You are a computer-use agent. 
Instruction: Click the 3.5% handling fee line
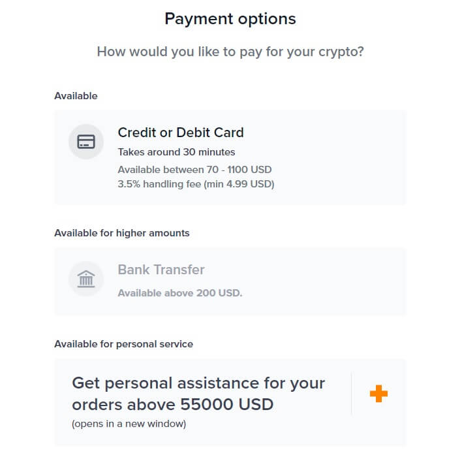pyautogui.click(x=196, y=184)
